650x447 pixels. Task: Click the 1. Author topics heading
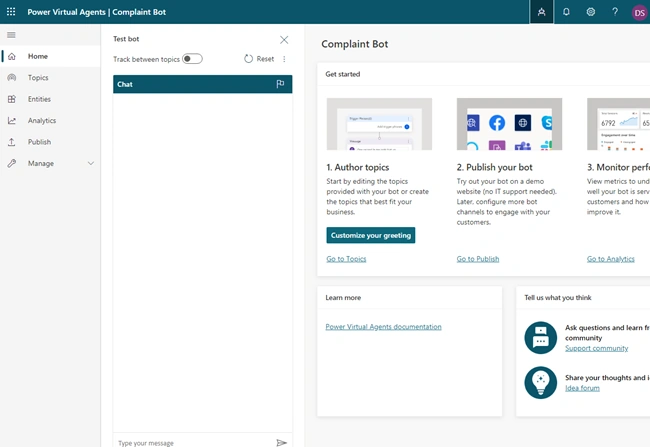pos(358,167)
